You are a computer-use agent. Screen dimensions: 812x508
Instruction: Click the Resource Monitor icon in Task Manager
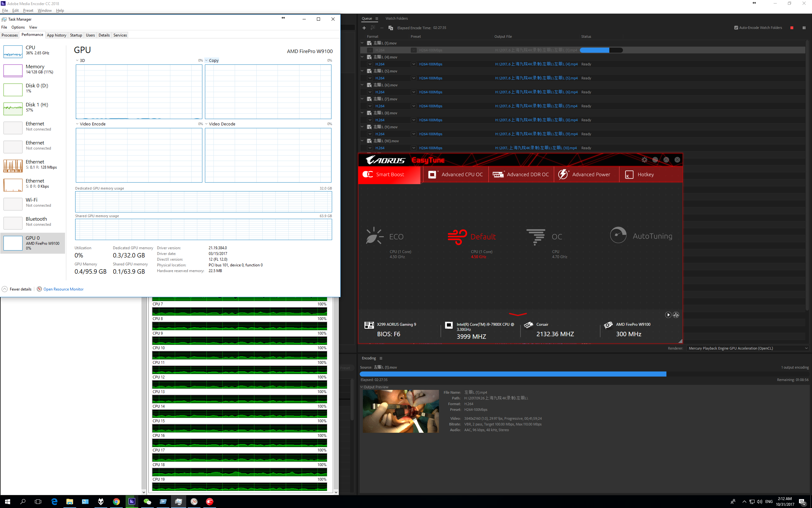(39, 289)
